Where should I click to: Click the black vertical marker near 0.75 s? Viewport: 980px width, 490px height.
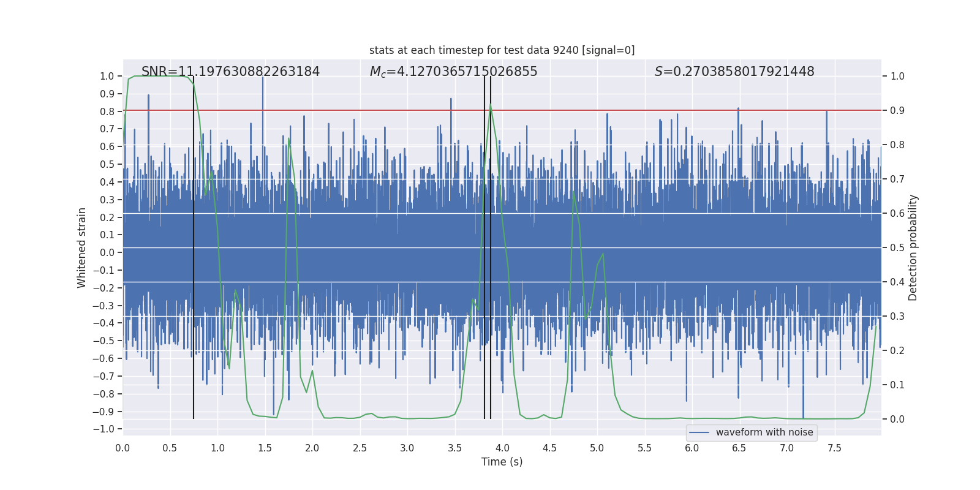(194, 247)
